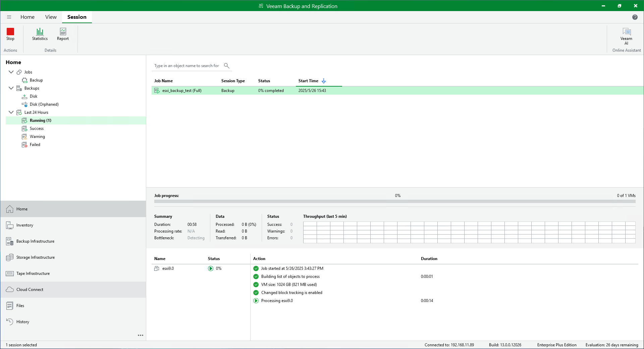Open navigation pane overflow dots
This screenshot has height=349, width=644.
point(141,335)
